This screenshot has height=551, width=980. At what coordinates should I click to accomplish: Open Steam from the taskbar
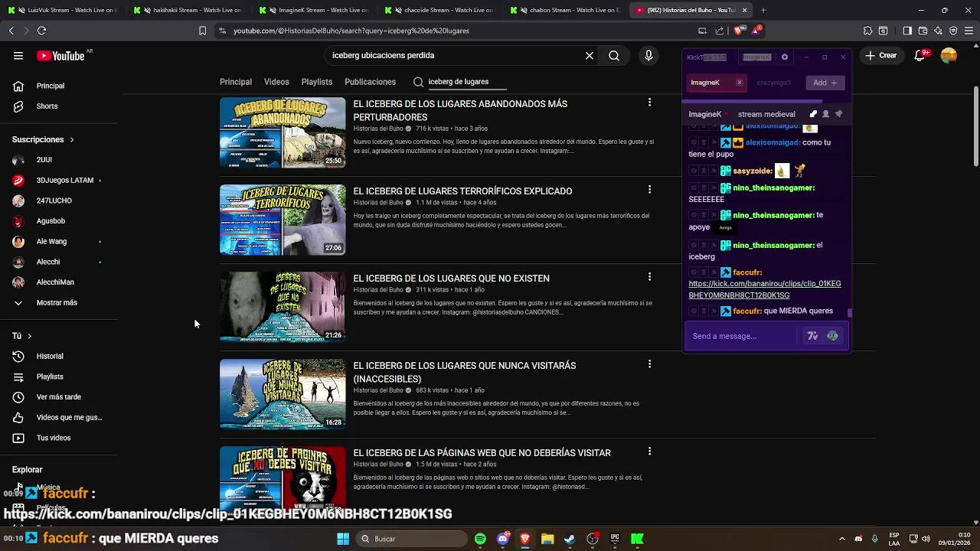[x=570, y=539]
